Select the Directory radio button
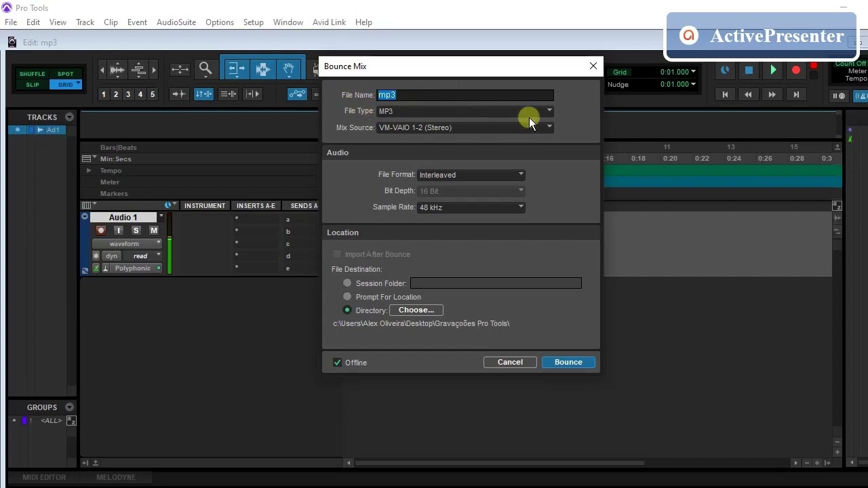 click(x=347, y=310)
